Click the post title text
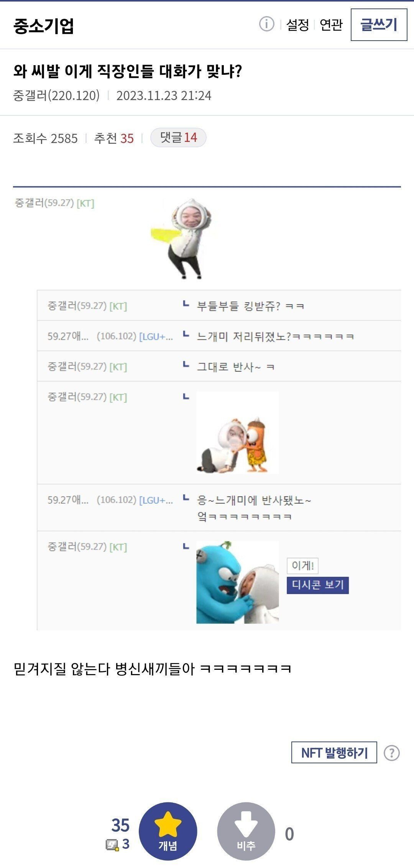414x868 pixels. (x=128, y=71)
